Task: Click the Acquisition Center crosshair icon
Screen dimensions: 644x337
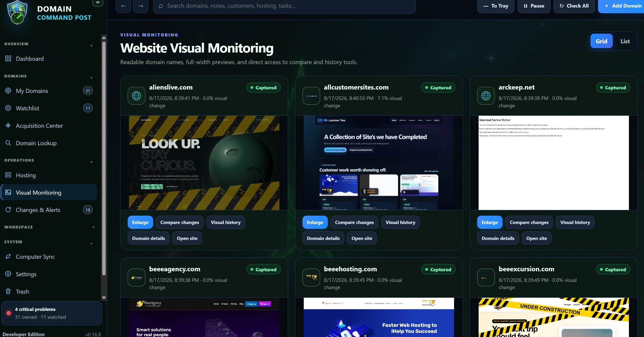Action: tap(8, 125)
